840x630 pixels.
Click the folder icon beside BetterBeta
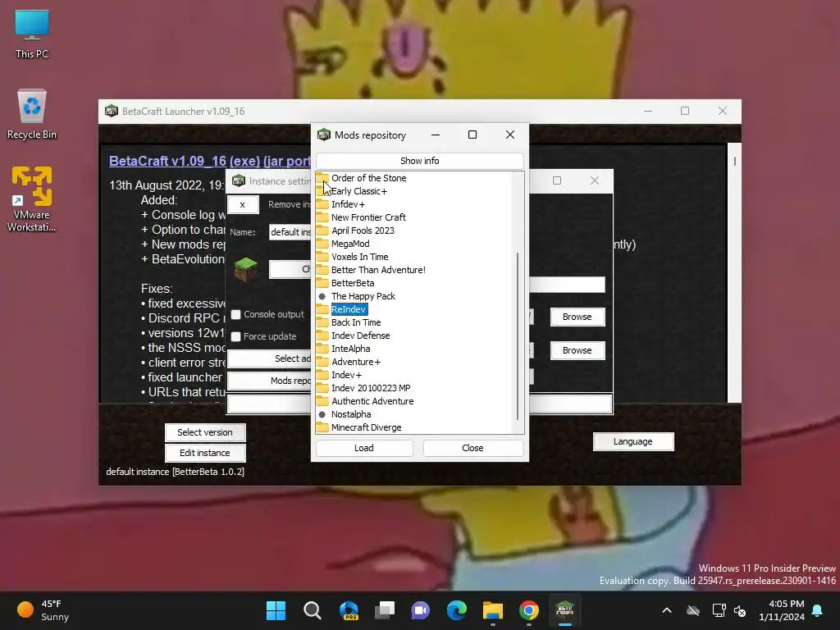322,283
